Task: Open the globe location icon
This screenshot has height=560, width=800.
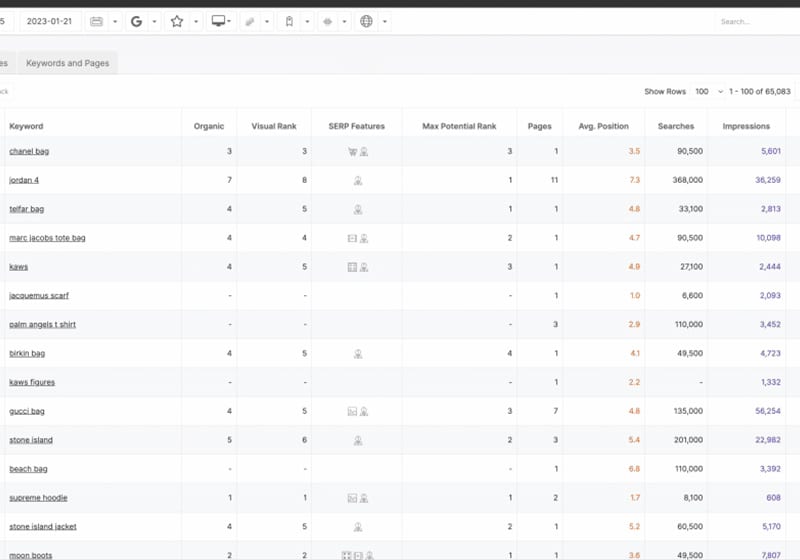Action: (x=366, y=21)
